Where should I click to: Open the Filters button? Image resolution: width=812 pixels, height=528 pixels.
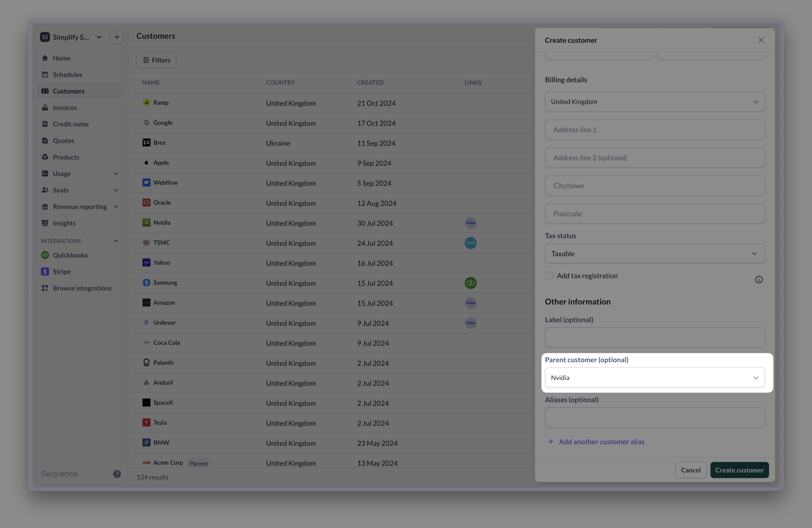coord(156,60)
